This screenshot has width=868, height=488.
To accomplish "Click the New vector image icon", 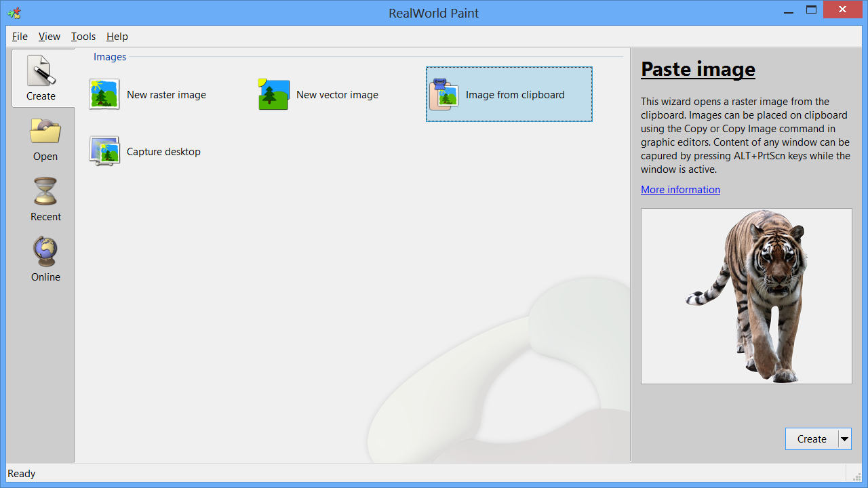I will click(274, 94).
